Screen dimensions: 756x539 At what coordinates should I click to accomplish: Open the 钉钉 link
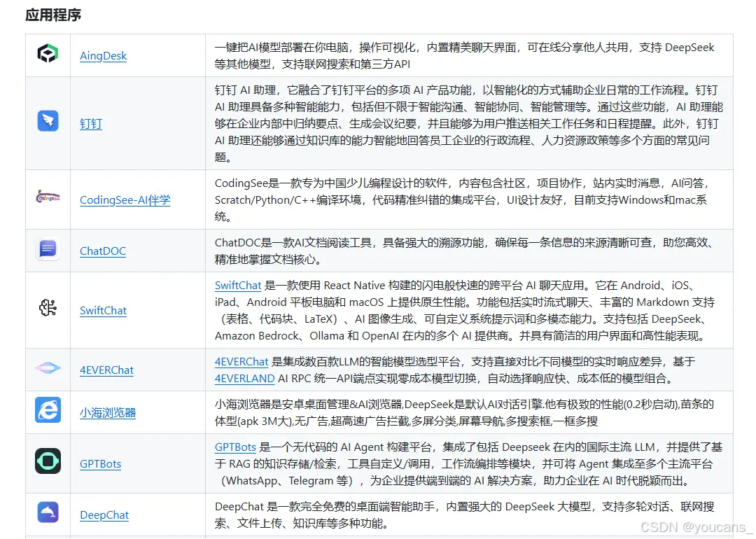90,124
